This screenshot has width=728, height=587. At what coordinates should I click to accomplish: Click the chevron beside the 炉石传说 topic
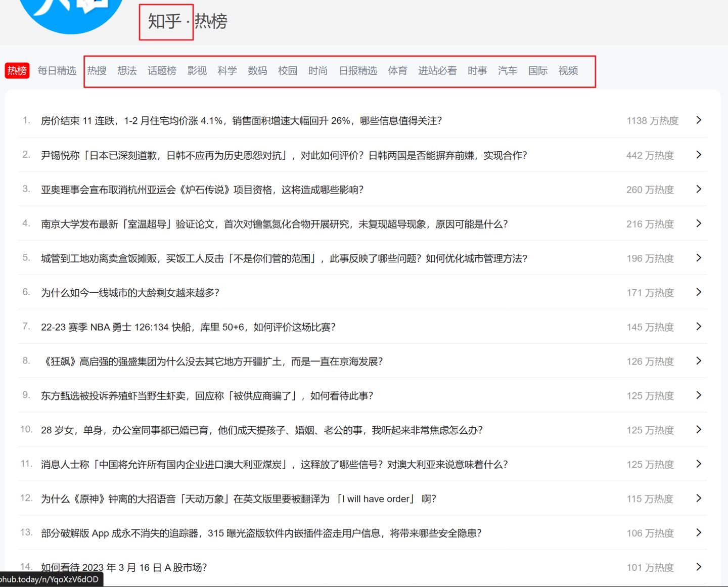pyautogui.click(x=699, y=189)
